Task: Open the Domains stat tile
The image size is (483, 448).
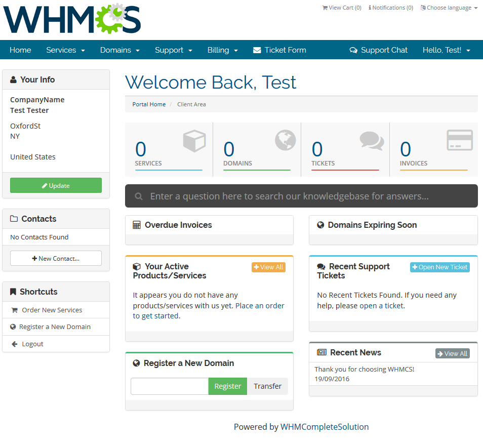Action: coord(257,150)
